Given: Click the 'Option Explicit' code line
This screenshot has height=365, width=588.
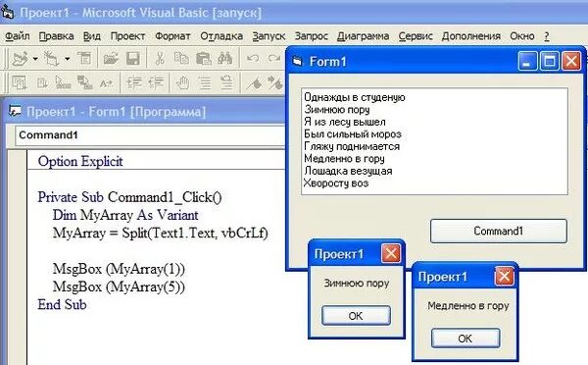Looking at the screenshot, I should pyautogui.click(x=80, y=162).
